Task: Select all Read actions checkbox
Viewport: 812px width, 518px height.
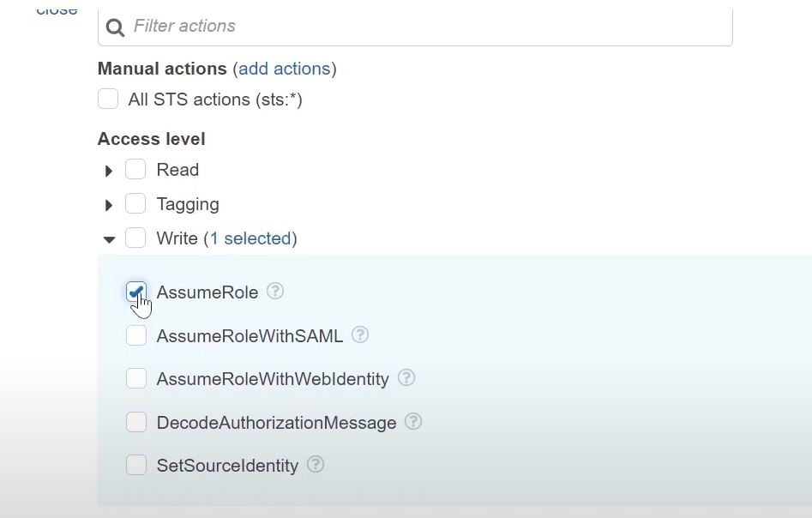Action: (135, 169)
